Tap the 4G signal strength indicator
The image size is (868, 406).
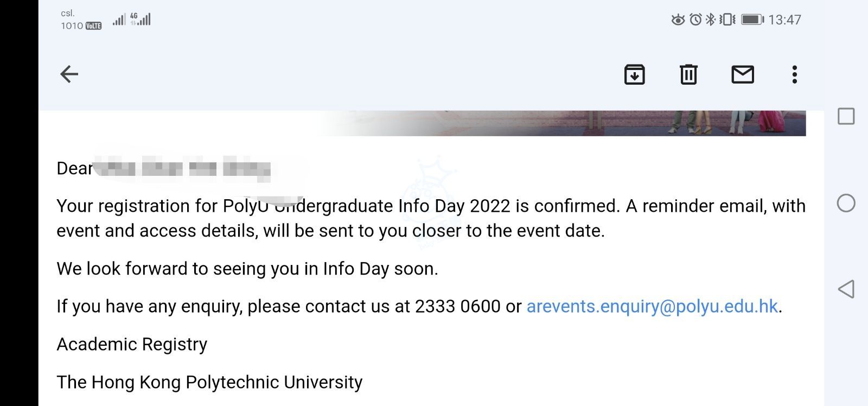coord(141,20)
